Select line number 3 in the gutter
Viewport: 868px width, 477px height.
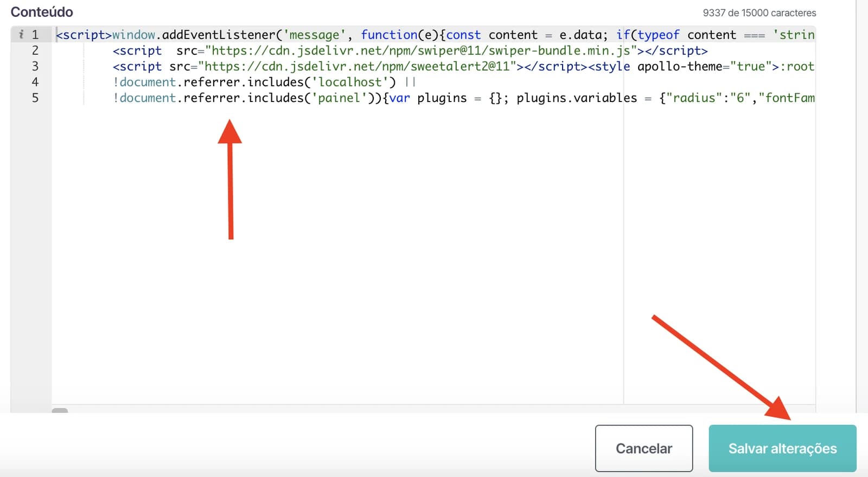[x=35, y=66]
